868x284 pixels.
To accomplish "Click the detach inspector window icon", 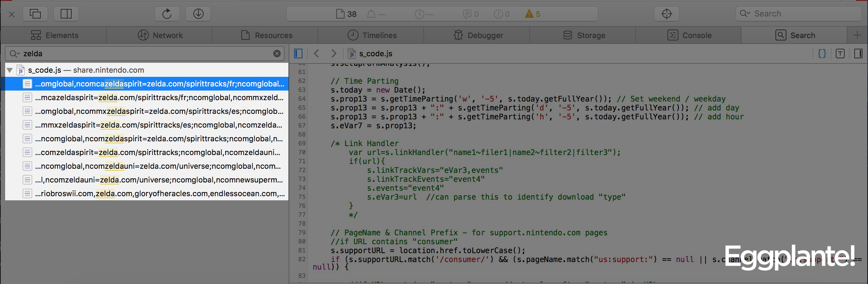I will click(35, 14).
